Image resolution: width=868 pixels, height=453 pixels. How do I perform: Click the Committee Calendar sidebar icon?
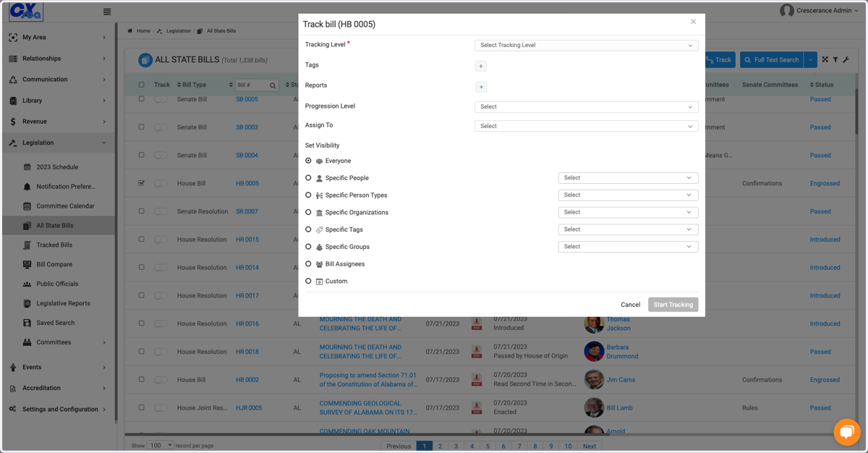[x=27, y=206]
